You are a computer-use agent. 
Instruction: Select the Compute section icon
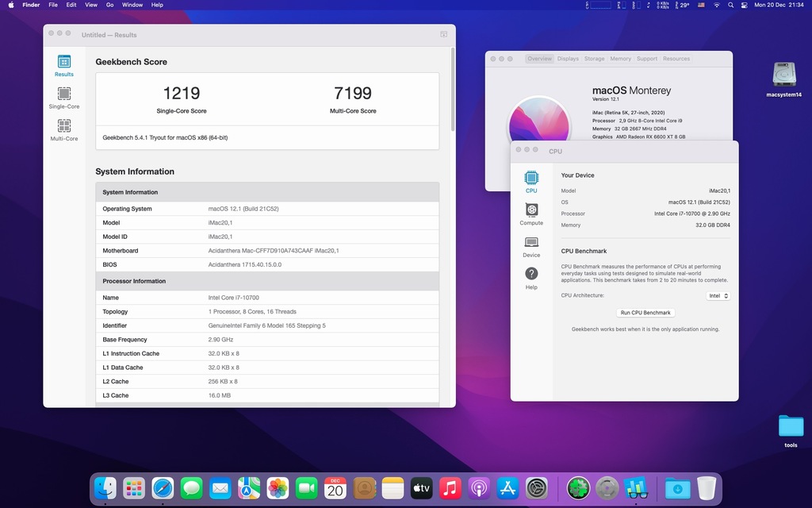click(531, 214)
